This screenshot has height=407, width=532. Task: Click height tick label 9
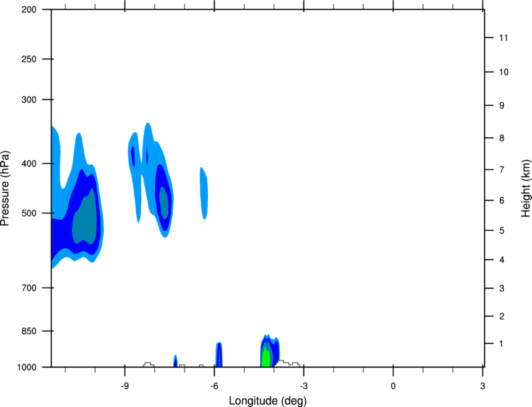(502, 106)
